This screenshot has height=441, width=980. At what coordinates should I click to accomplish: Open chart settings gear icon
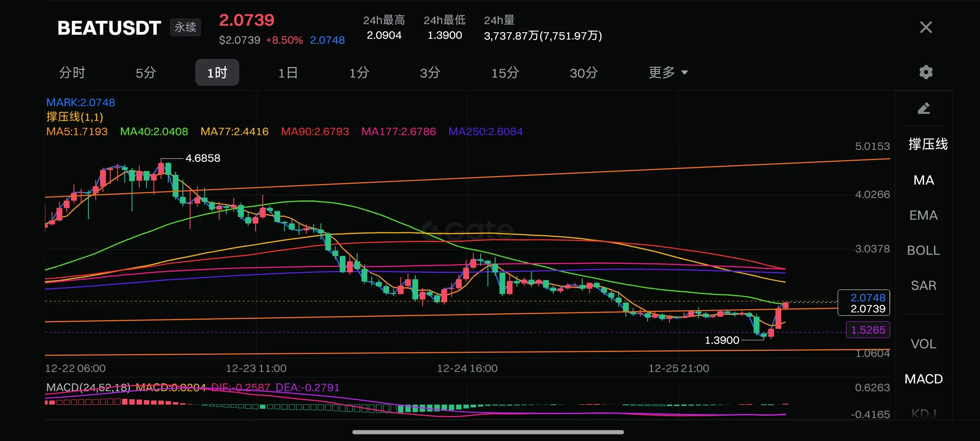click(x=926, y=72)
